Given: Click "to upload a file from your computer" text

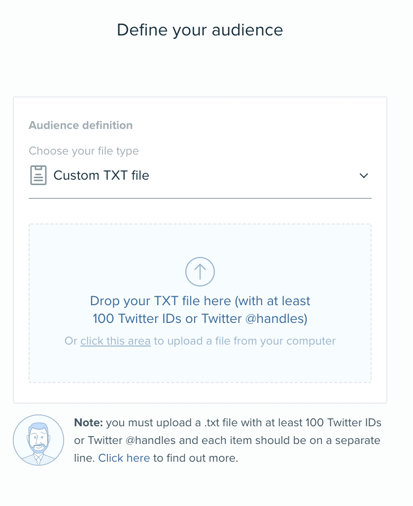Looking at the screenshot, I should pyautogui.click(x=245, y=341).
